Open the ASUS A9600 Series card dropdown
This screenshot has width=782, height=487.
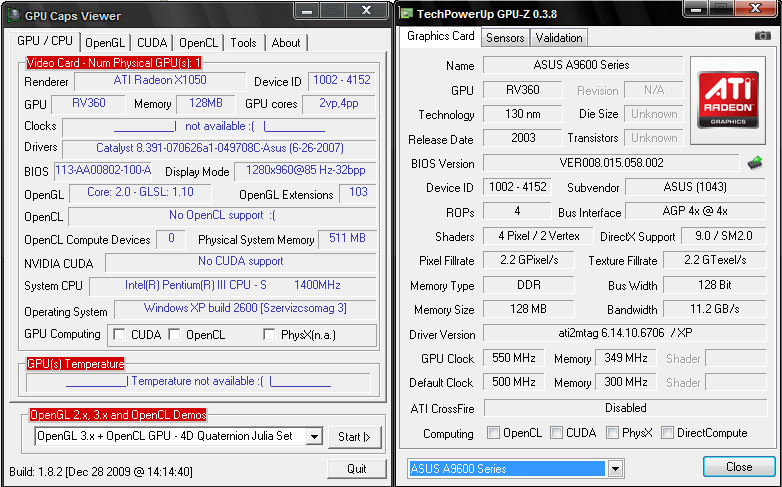coord(615,469)
